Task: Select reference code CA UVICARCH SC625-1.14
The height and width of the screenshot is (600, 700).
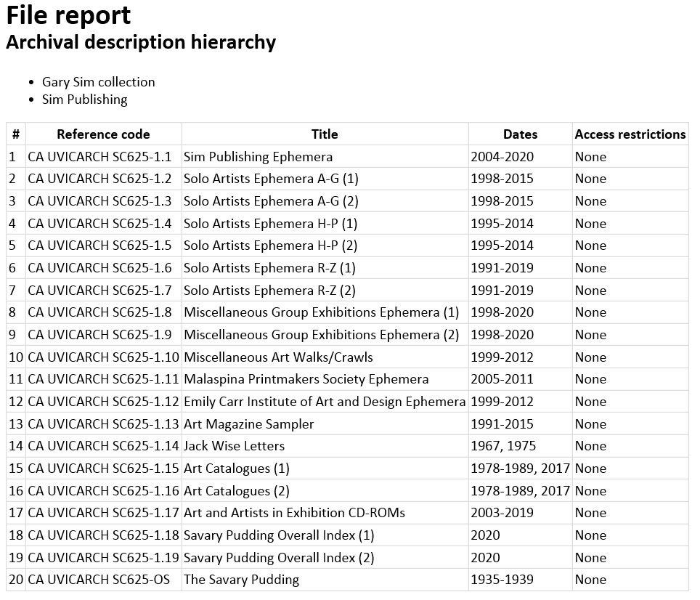Action: point(103,445)
